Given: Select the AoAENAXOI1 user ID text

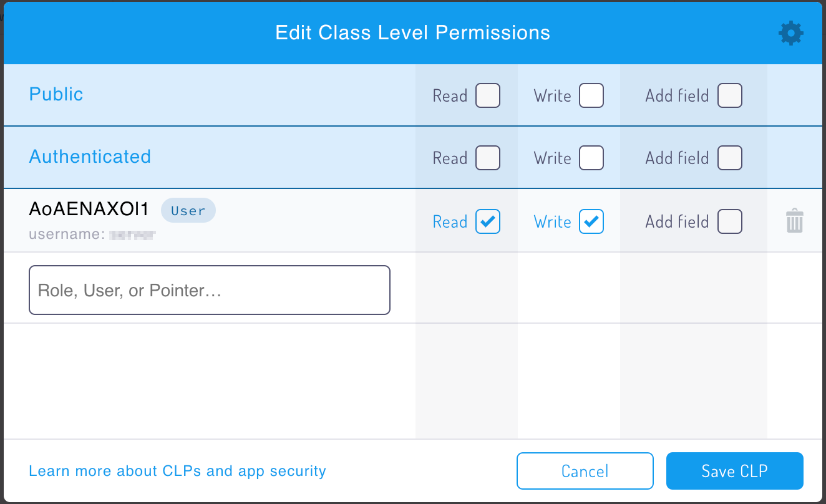Looking at the screenshot, I should (x=89, y=210).
